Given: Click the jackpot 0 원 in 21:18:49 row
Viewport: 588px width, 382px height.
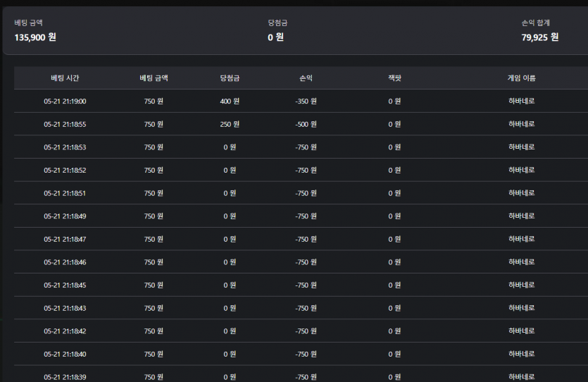Looking at the screenshot, I should click(x=394, y=216).
